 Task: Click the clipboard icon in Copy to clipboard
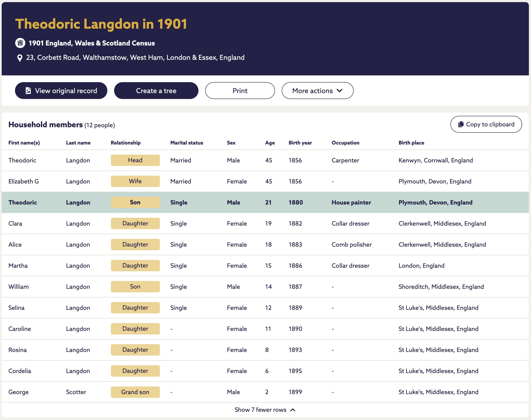tap(461, 124)
